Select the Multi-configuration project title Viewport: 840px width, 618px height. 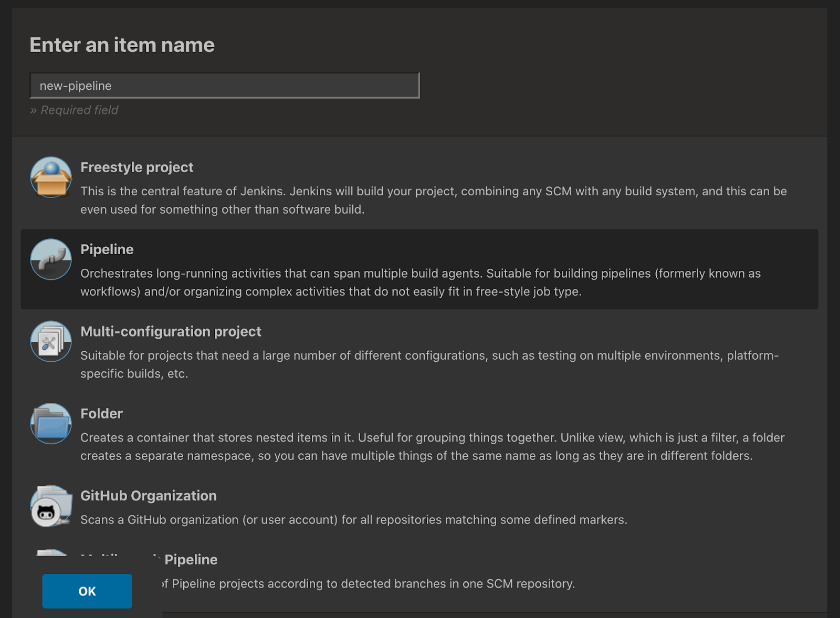pyautogui.click(x=171, y=331)
